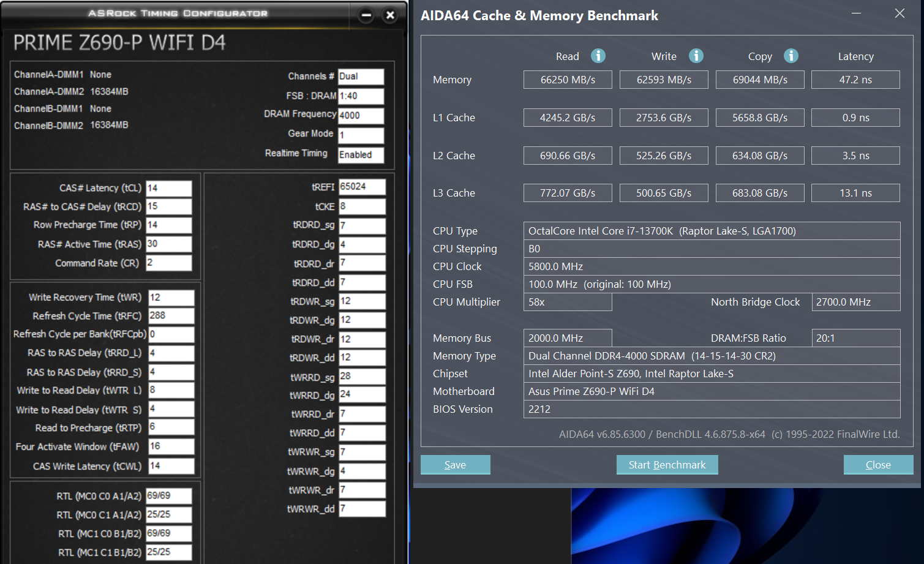Click the DRAM Frequency field
The image size is (924, 564).
361,116
